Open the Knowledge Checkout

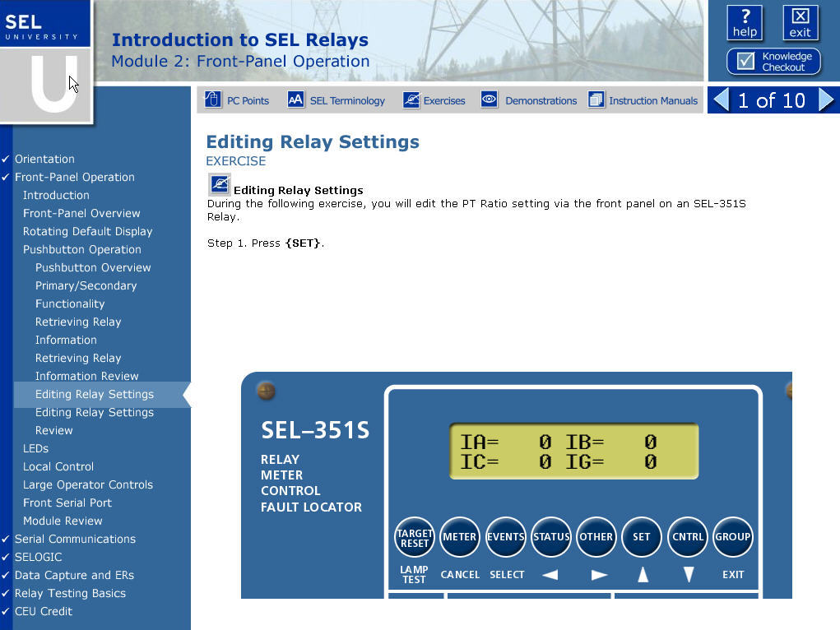[773, 62]
